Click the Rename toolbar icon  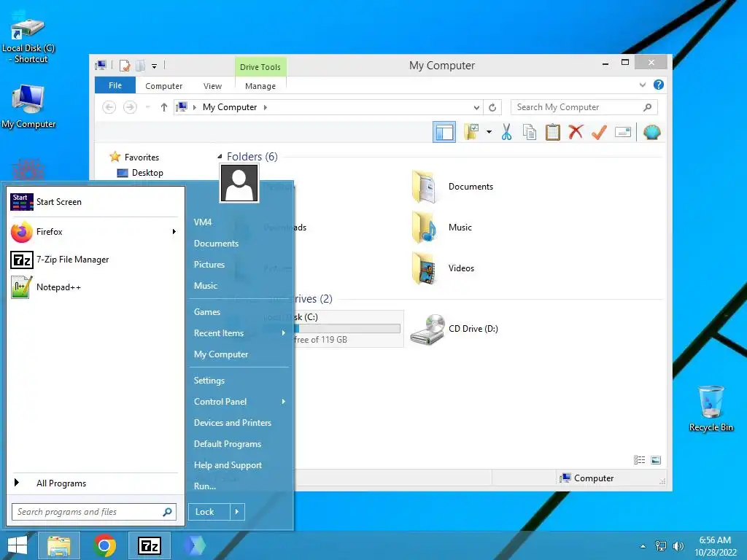click(623, 132)
